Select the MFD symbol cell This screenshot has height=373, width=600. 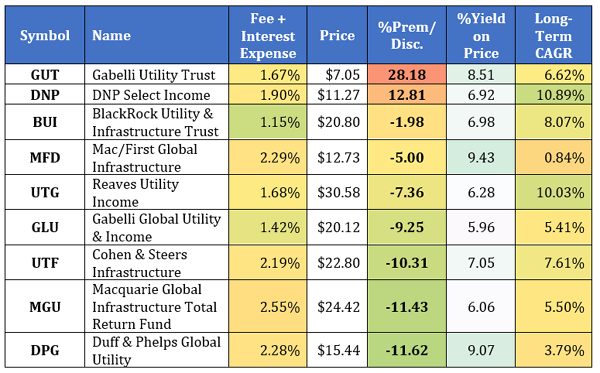click(45, 157)
